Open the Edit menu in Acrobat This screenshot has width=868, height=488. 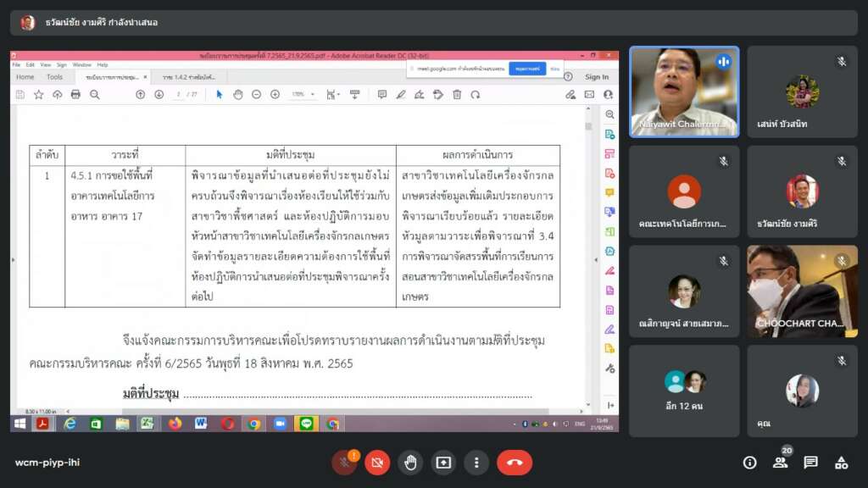31,64
